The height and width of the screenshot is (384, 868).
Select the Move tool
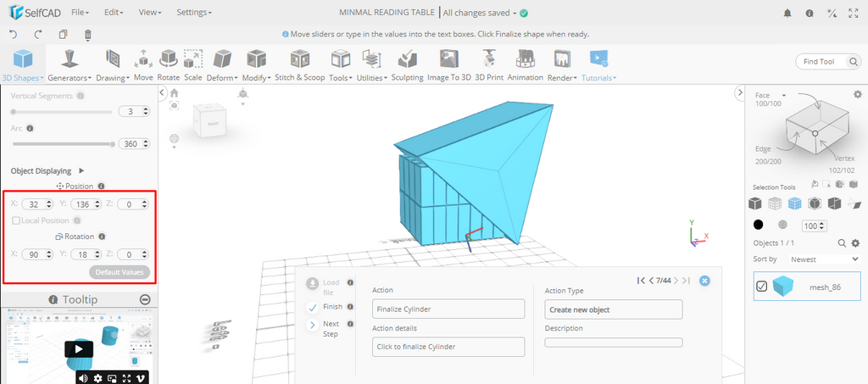[143, 64]
